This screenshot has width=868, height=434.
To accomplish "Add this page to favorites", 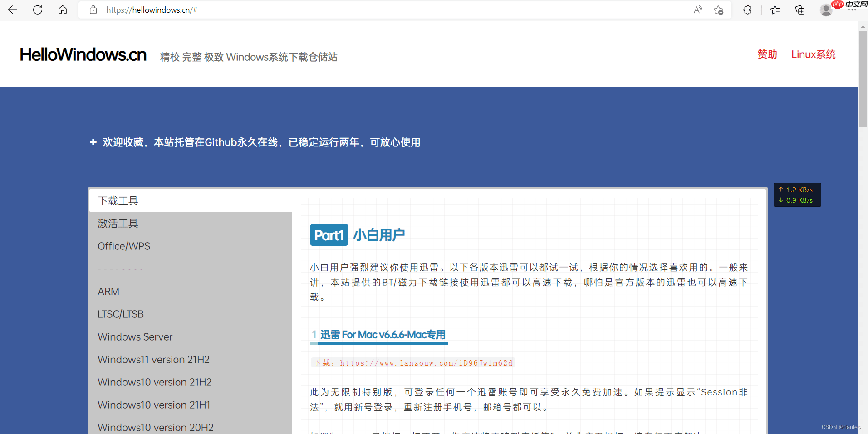I will click(718, 10).
